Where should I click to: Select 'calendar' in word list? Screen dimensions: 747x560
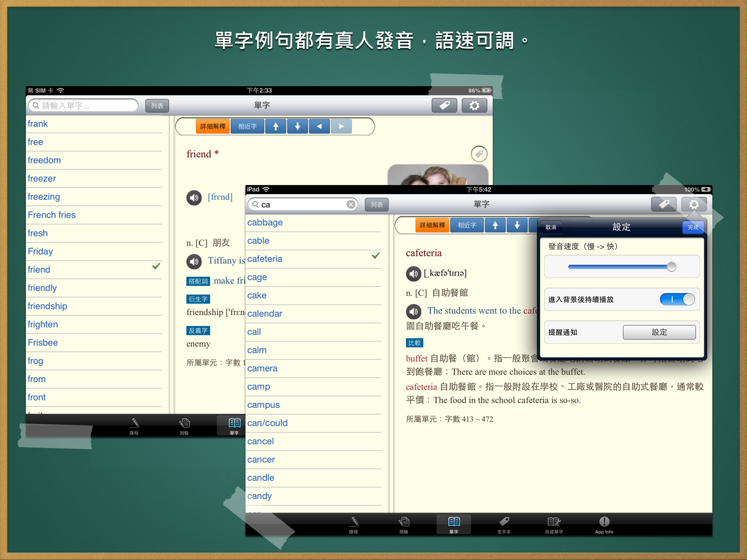[313, 314]
